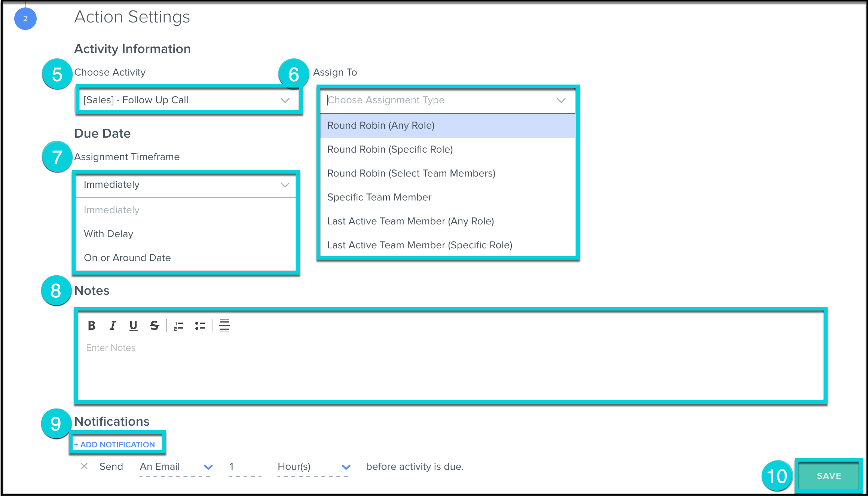868x496 pixels.
Task: Remove the email notification row
Action: (x=84, y=466)
